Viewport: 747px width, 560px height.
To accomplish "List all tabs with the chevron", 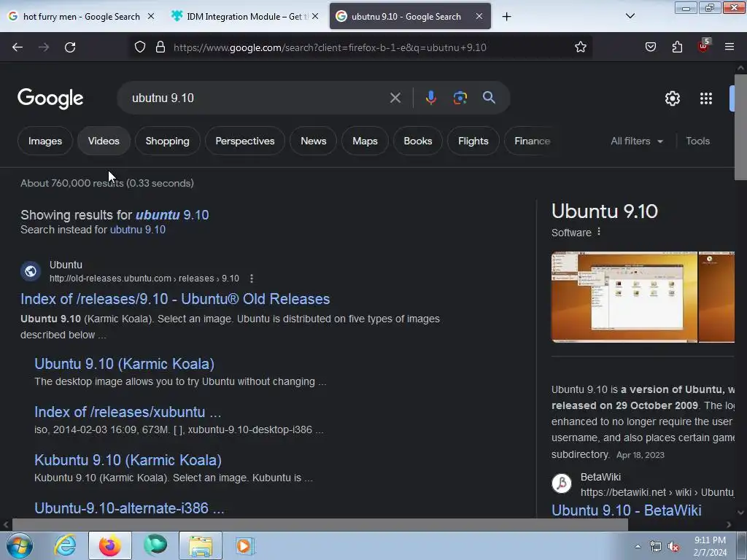I will click(630, 16).
